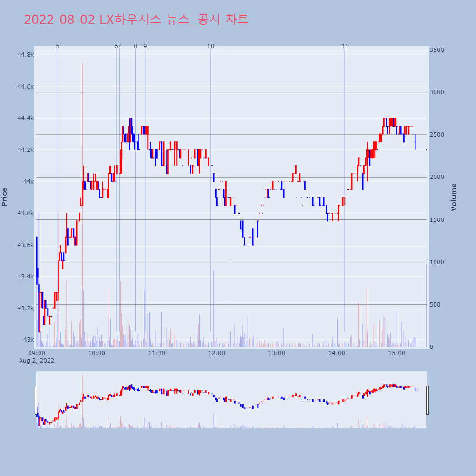The width and height of the screenshot is (476, 476).
Task: Select news marker 5 at top of chart
Action: pos(58,46)
